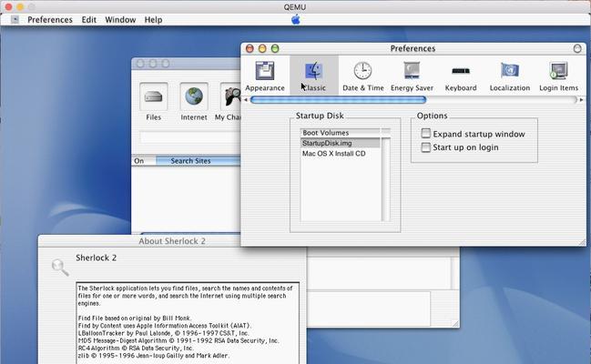
Task: Click the Sherlock 2 magnifying glass icon
Action: click(60, 268)
